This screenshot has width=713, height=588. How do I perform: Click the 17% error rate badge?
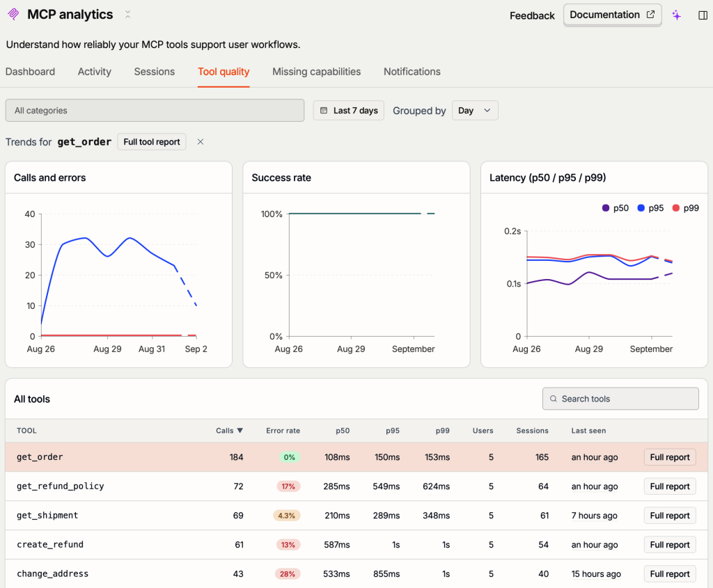tap(288, 486)
